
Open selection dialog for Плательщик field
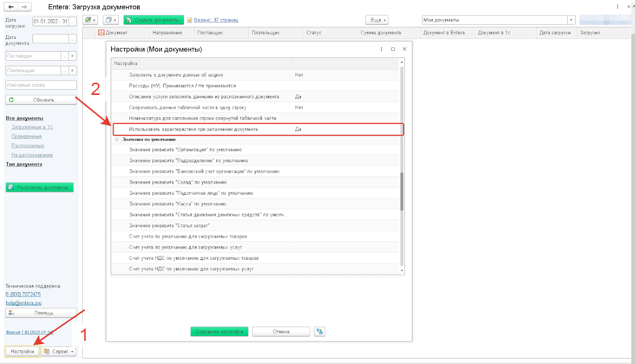(64, 71)
